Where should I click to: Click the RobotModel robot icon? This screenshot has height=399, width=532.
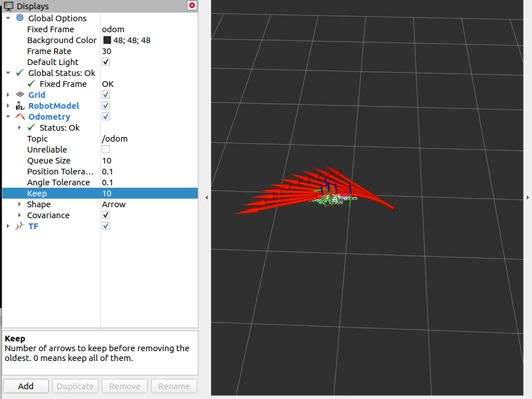click(20, 105)
